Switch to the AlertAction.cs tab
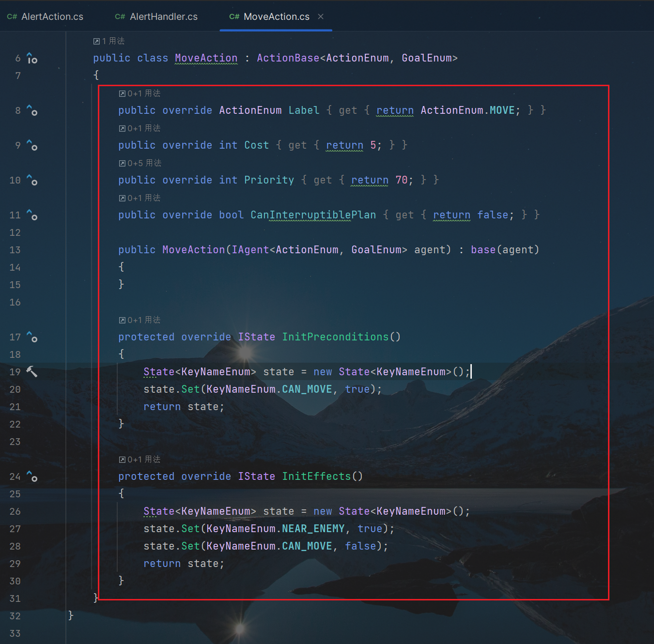Screen dimensions: 654x644 [46, 16]
